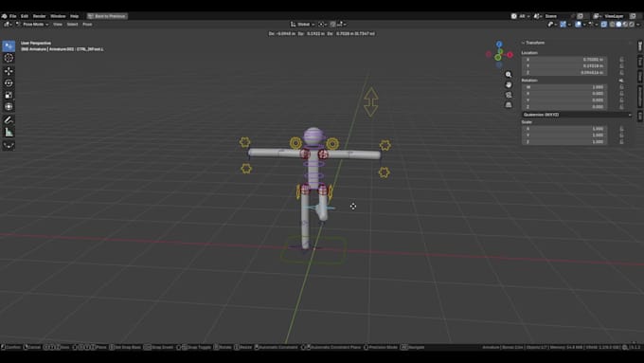This screenshot has height=363, width=644.
Task: Select the Breakdowner pose tool
Action: [9, 145]
